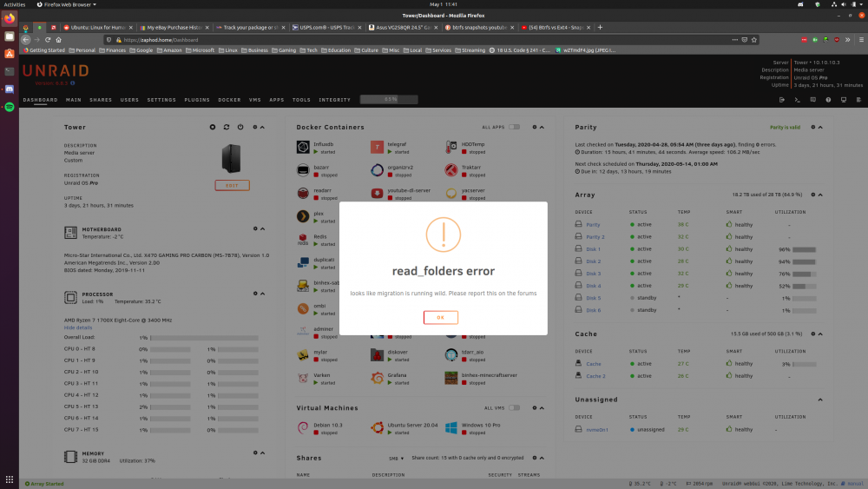The width and height of the screenshot is (868, 489).
Task: Click the yacserver container icon
Action: (451, 194)
